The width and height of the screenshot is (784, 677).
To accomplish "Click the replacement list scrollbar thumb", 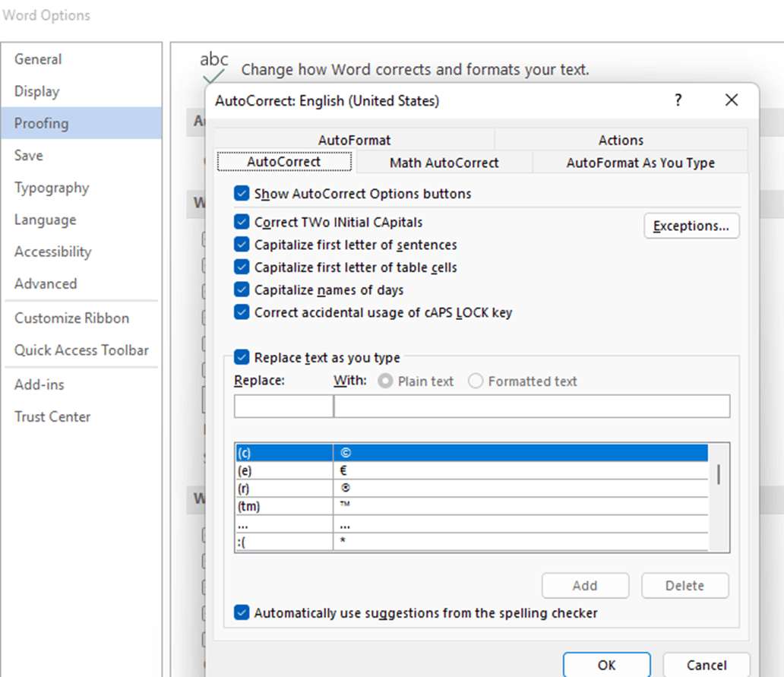I will coord(719,474).
